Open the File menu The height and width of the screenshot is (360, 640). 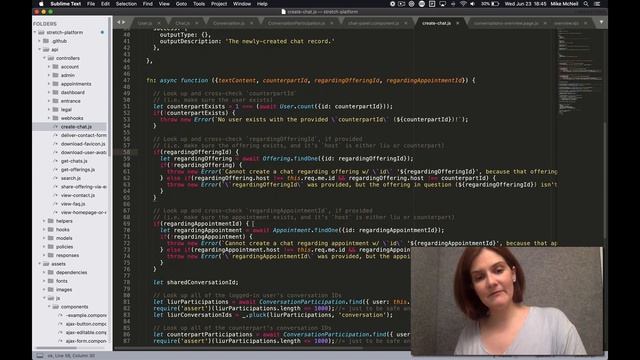(91, 4)
